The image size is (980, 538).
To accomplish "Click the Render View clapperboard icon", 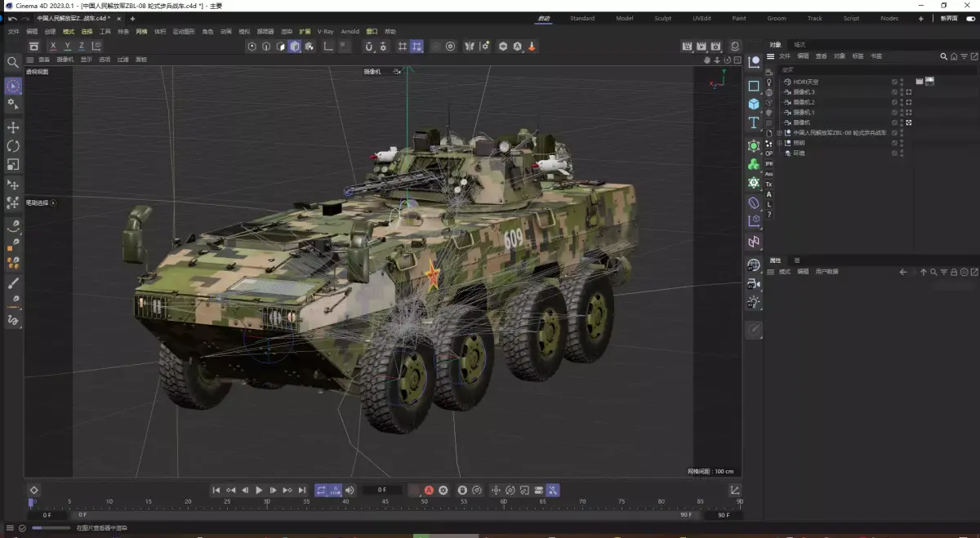I will click(x=687, y=47).
